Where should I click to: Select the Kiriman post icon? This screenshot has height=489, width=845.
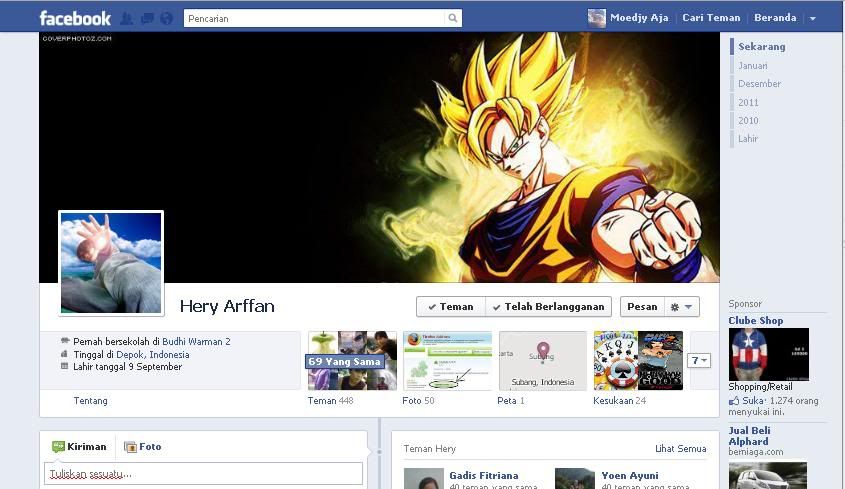coord(59,447)
